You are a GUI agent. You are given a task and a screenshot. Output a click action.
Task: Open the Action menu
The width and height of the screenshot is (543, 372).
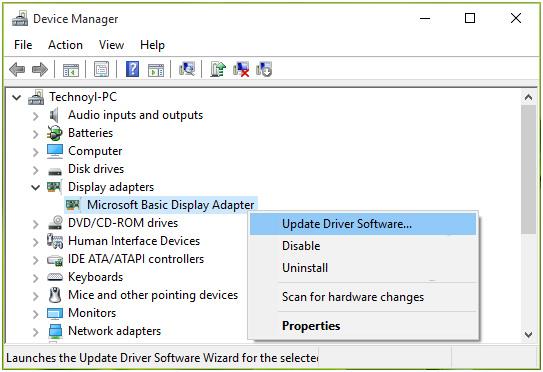[65, 45]
